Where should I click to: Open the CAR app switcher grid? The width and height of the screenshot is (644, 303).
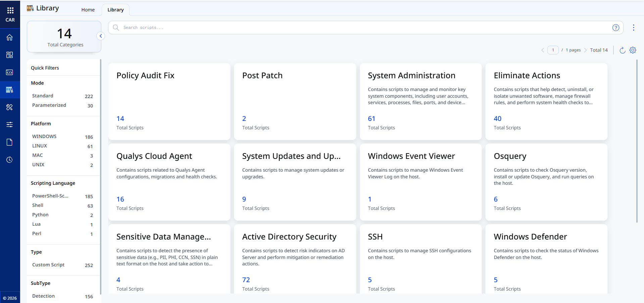(10, 10)
